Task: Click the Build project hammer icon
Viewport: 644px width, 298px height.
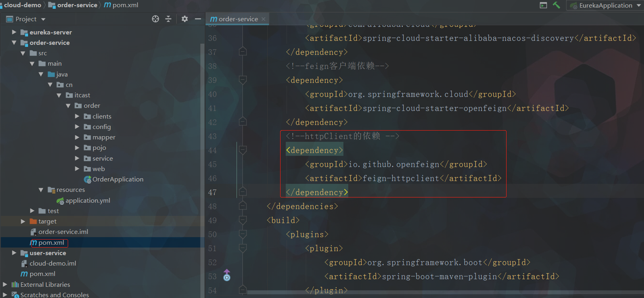Action: point(556,5)
